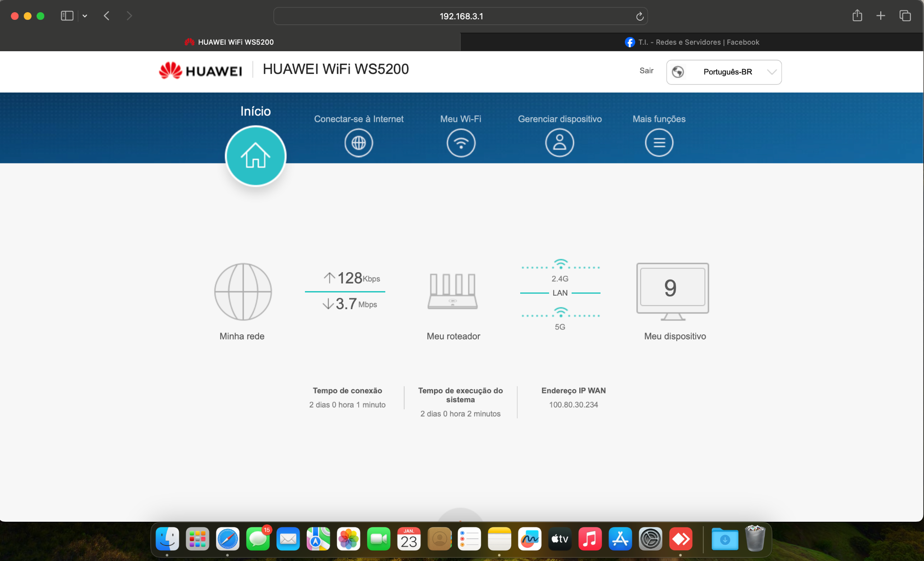Click the Sair logout link
This screenshot has height=561, width=924.
[646, 71]
